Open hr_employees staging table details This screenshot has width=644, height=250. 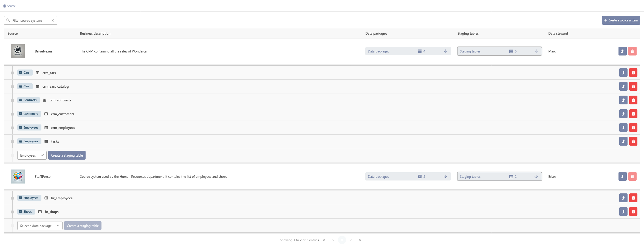(623, 198)
